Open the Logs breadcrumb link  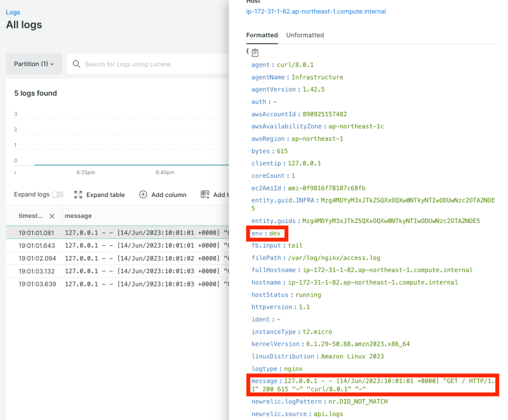(13, 11)
